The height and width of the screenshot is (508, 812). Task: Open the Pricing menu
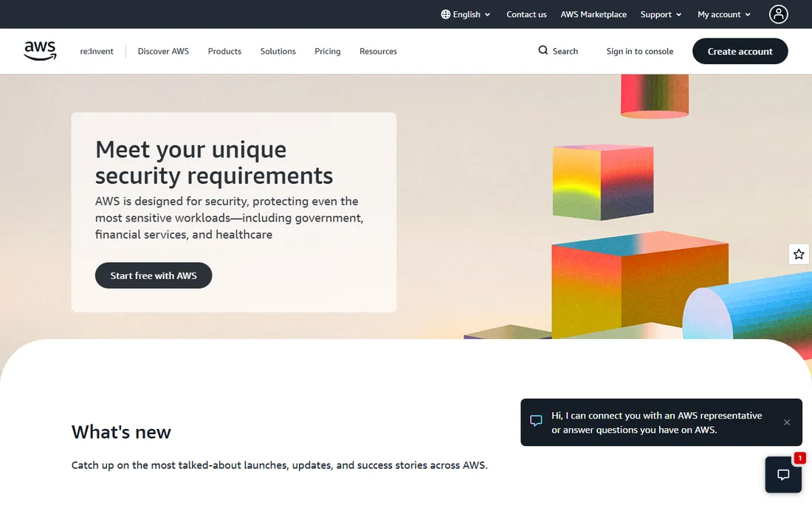(x=328, y=51)
